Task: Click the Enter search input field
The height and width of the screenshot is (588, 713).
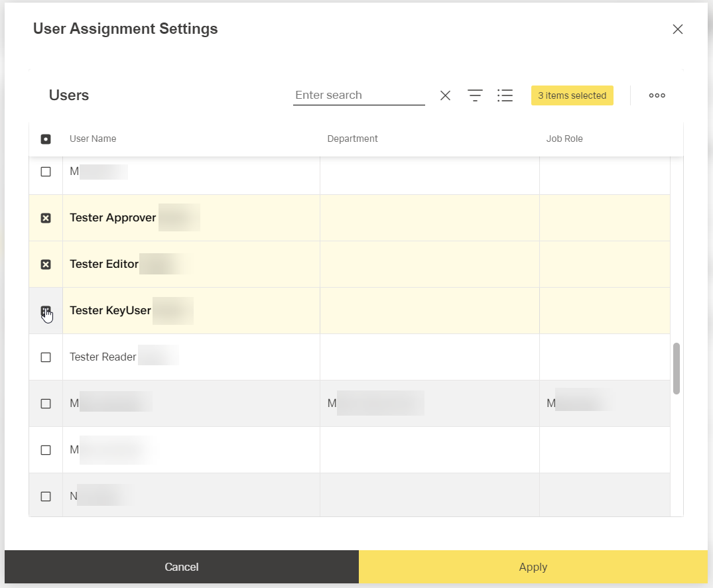Action: tap(358, 95)
